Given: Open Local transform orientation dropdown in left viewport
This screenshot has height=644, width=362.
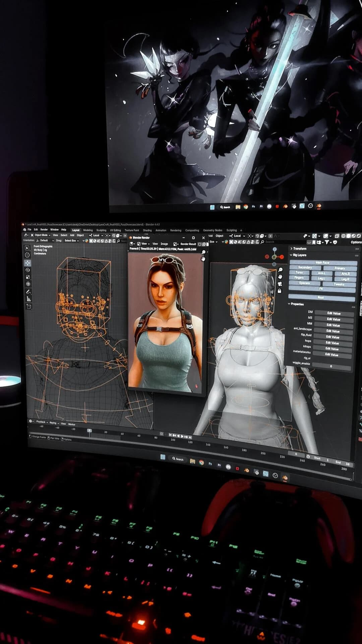Looking at the screenshot, I should [97, 235].
